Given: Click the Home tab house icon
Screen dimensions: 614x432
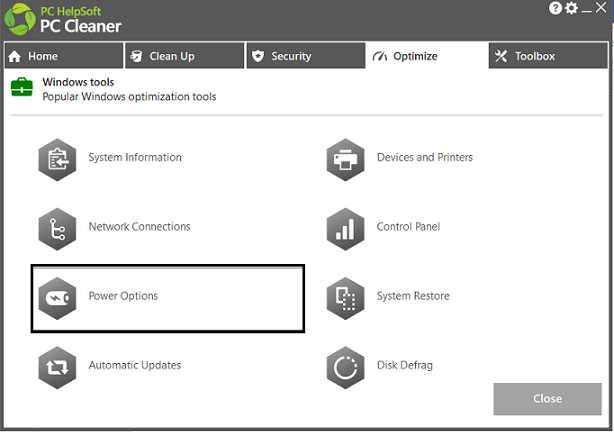Looking at the screenshot, I should point(15,56).
